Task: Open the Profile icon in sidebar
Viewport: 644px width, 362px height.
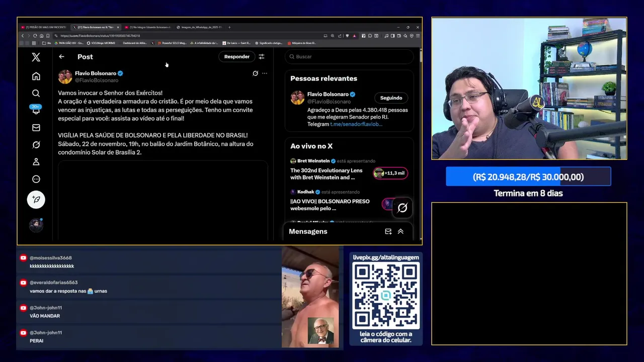Action: [36, 162]
